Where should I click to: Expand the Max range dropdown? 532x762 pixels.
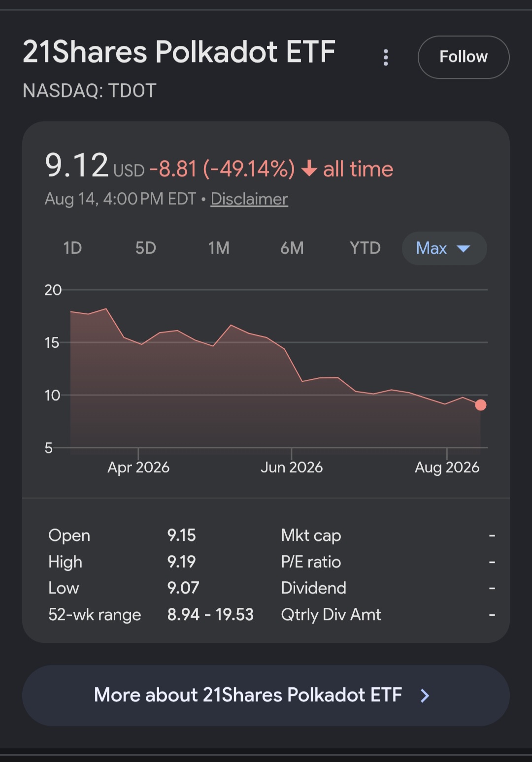coord(444,248)
